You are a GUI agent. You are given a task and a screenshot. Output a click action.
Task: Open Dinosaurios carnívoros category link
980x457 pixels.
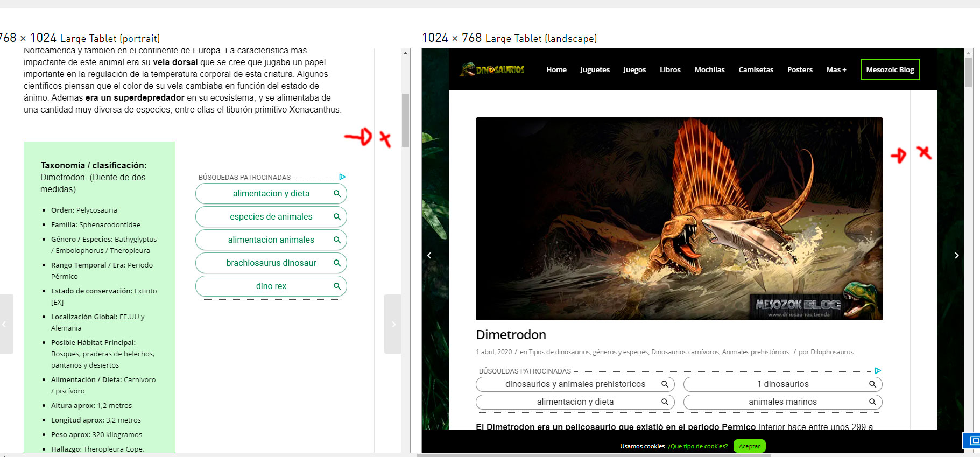[685, 352]
